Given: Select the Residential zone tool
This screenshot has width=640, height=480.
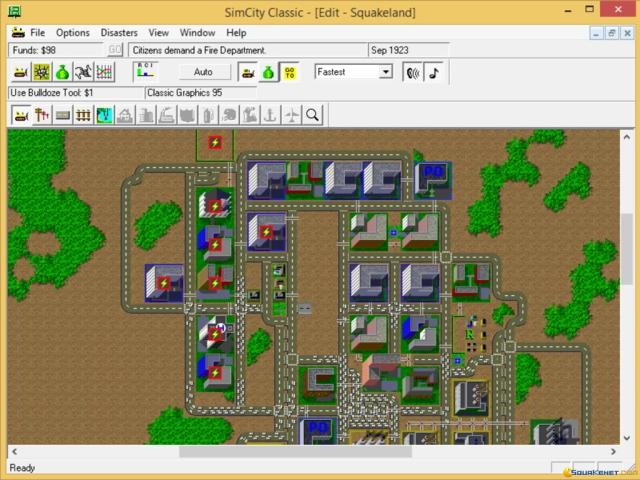Looking at the screenshot, I should [125, 115].
